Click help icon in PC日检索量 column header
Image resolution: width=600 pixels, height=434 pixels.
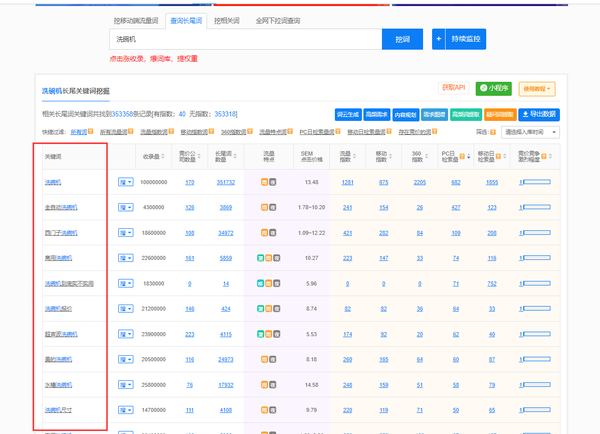point(462,156)
